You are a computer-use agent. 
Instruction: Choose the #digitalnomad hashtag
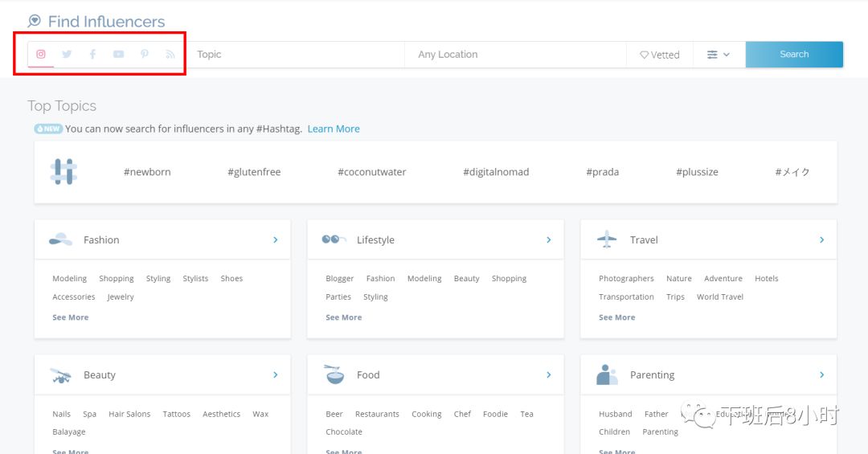496,172
